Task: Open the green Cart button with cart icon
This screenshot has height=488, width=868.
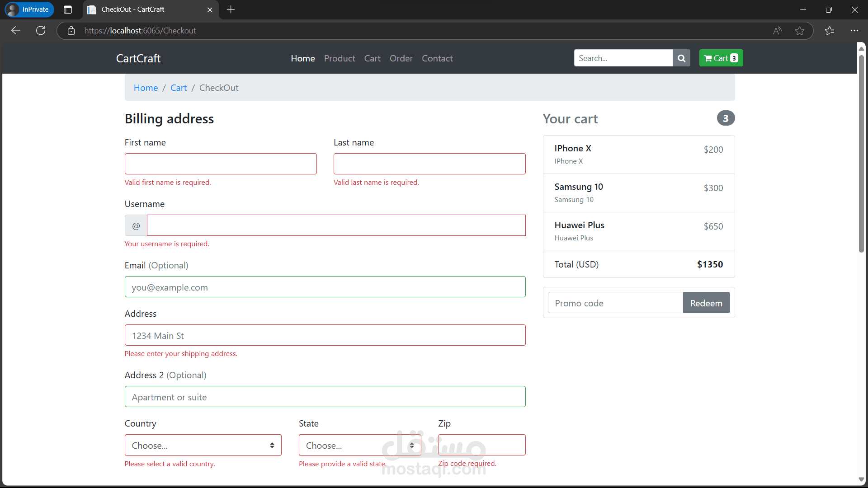Action: tap(721, 58)
